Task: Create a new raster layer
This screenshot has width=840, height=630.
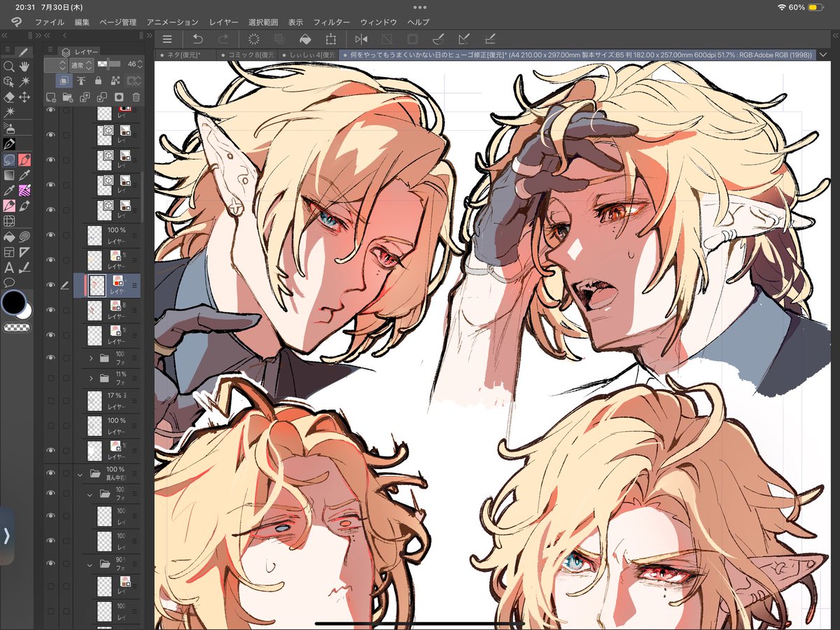Action: 50,97
